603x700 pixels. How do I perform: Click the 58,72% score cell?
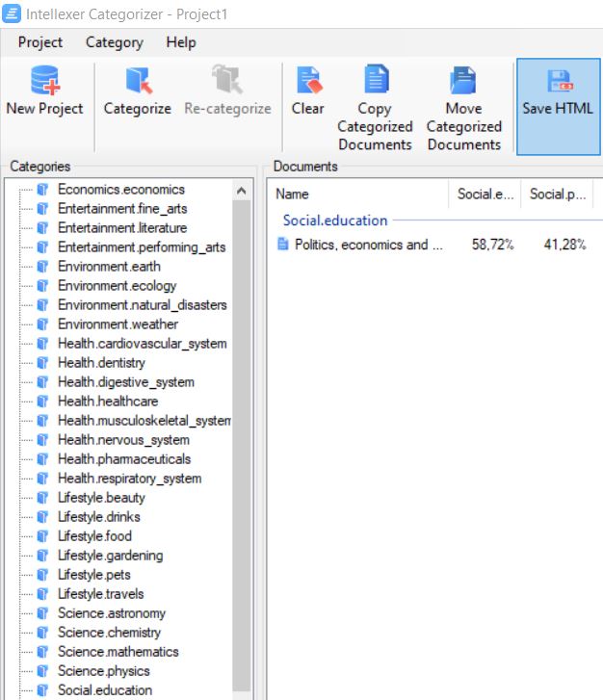click(x=492, y=245)
